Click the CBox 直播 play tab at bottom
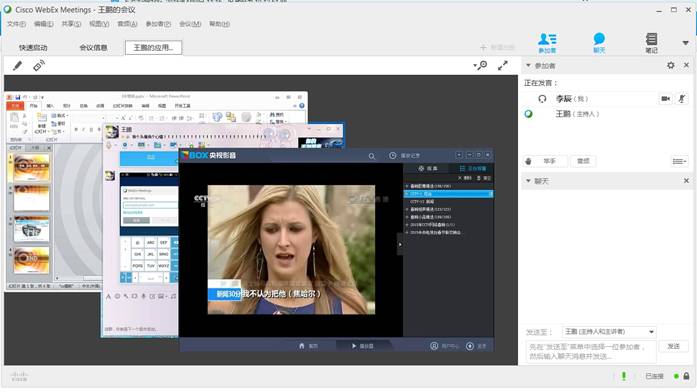The height and width of the screenshot is (392, 697). click(x=363, y=346)
